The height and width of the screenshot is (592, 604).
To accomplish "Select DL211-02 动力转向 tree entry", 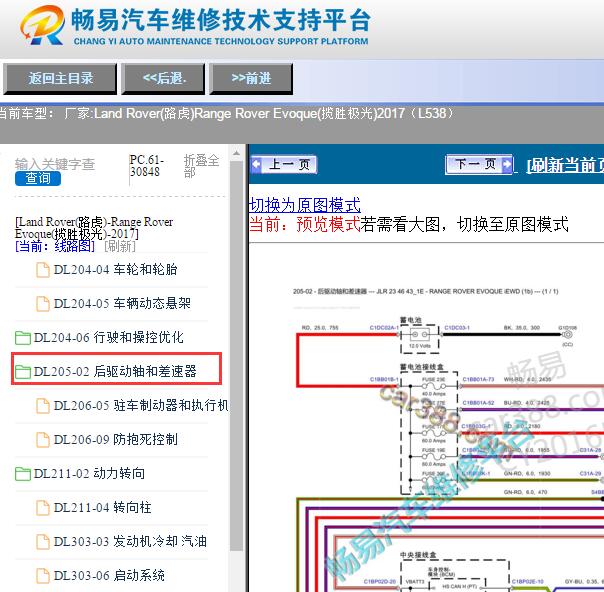I will [x=89, y=474].
